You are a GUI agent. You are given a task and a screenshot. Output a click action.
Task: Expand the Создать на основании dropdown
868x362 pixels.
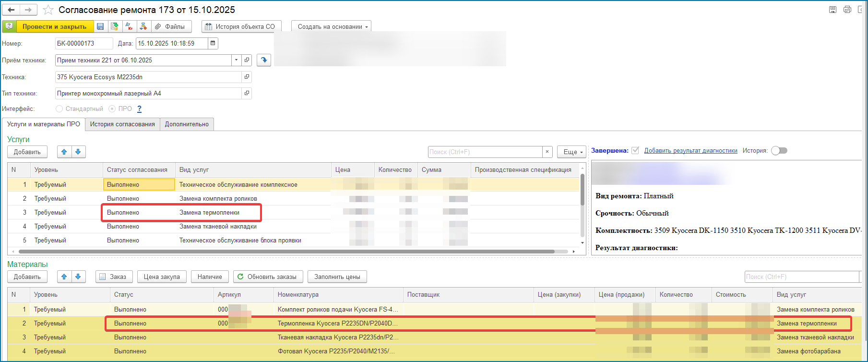click(x=332, y=26)
